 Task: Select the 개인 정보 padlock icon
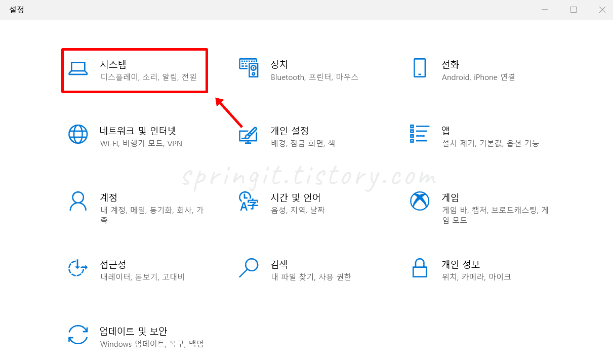(420, 268)
